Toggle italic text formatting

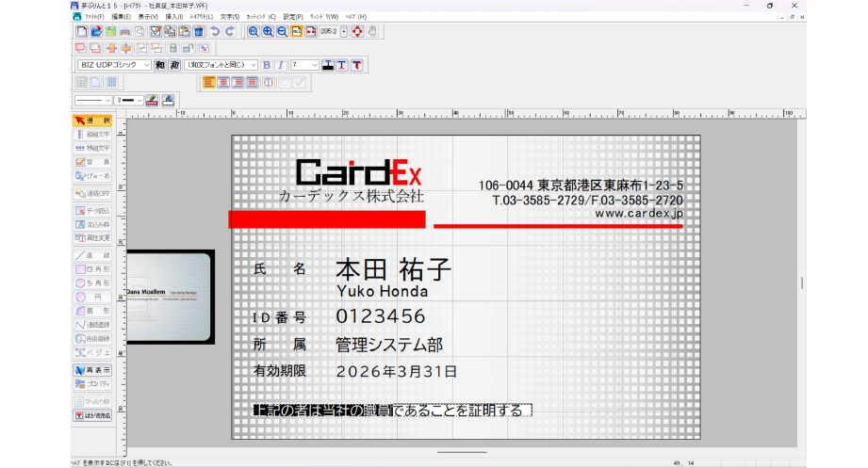pyautogui.click(x=280, y=65)
